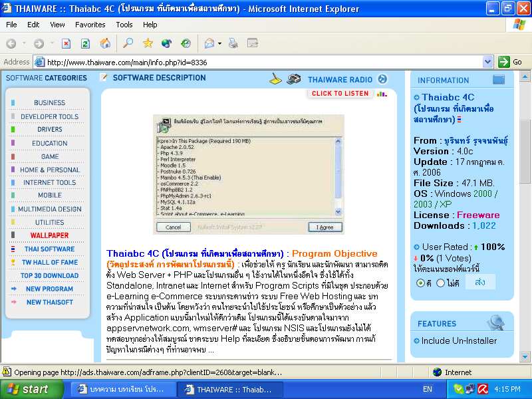532x399 pixels.
Task: Click the page scroll up arrow
Action: pos(525,77)
